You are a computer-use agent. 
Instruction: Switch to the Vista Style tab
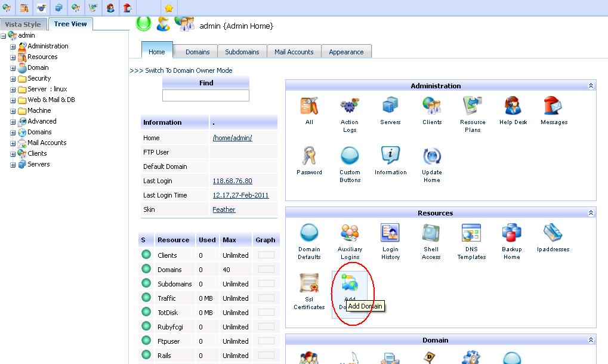(x=23, y=24)
